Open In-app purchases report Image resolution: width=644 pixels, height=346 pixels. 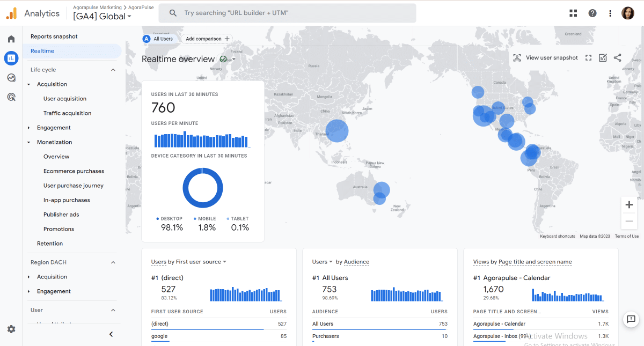point(67,200)
